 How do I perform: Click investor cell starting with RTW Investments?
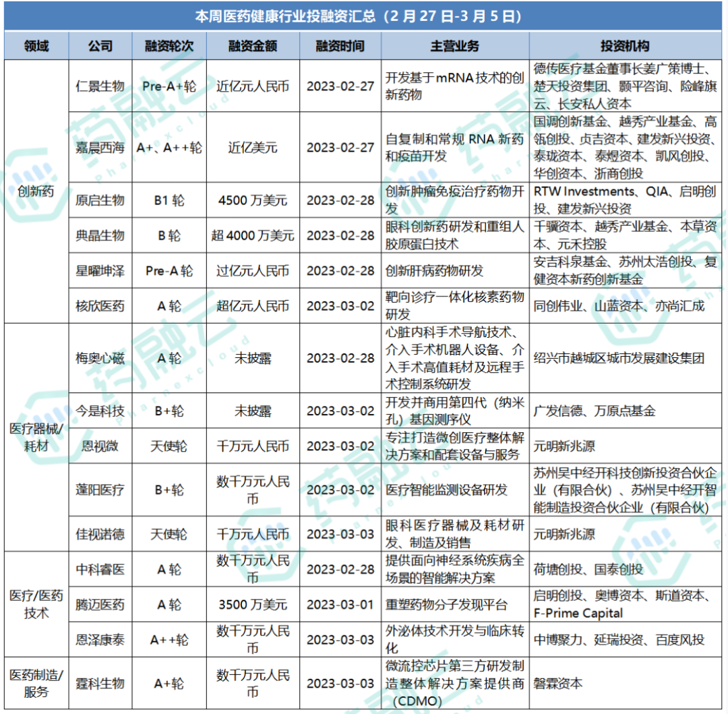[x=625, y=200]
